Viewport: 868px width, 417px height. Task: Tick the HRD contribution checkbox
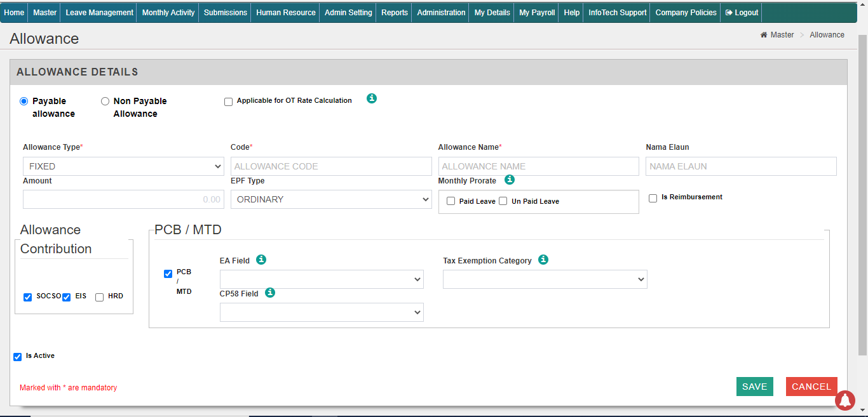(99, 297)
